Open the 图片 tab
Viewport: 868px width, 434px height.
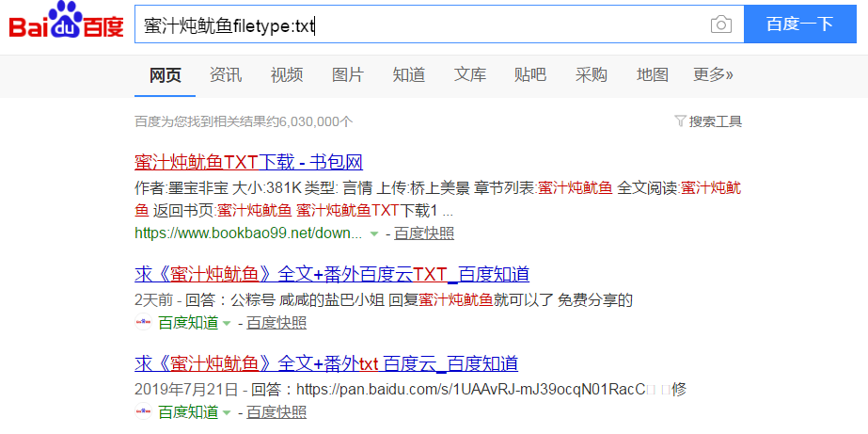click(x=348, y=74)
